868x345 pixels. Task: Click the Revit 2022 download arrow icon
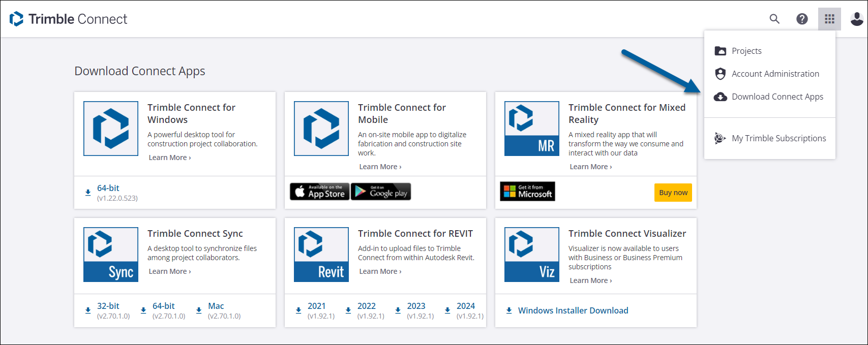[348, 310]
